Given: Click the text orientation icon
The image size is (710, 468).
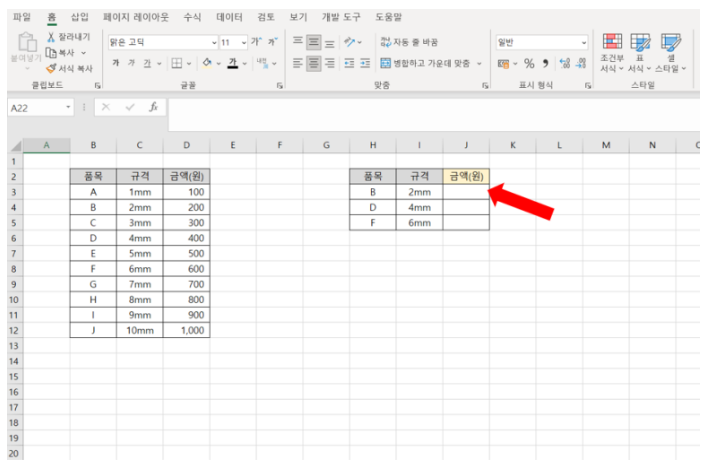Looking at the screenshot, I should pyautogui.click(x=350, y=42).
